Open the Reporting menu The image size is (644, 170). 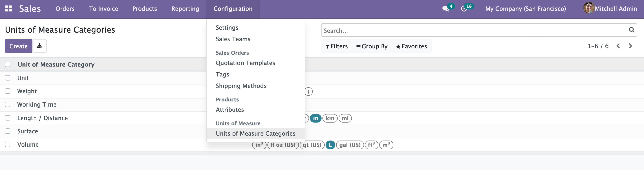(185, 9)
